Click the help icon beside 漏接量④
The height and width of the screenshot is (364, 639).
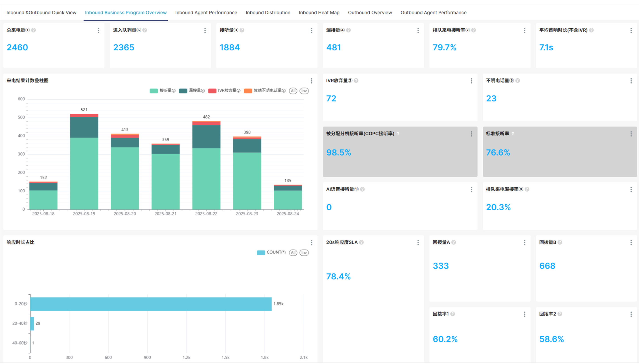point(349,30)
